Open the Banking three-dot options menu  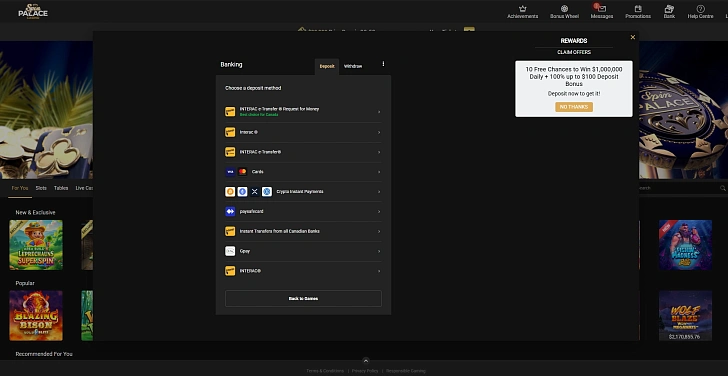(383, 64)
